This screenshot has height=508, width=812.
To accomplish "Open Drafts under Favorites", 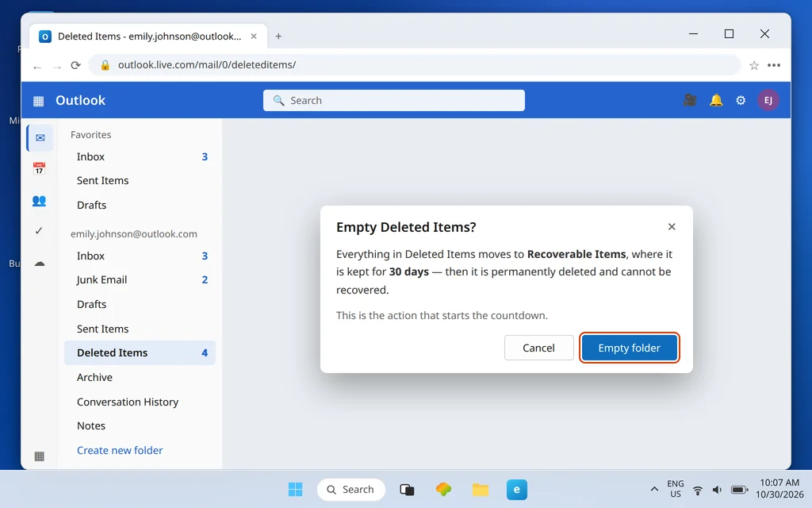I will [x=140, y=205].
